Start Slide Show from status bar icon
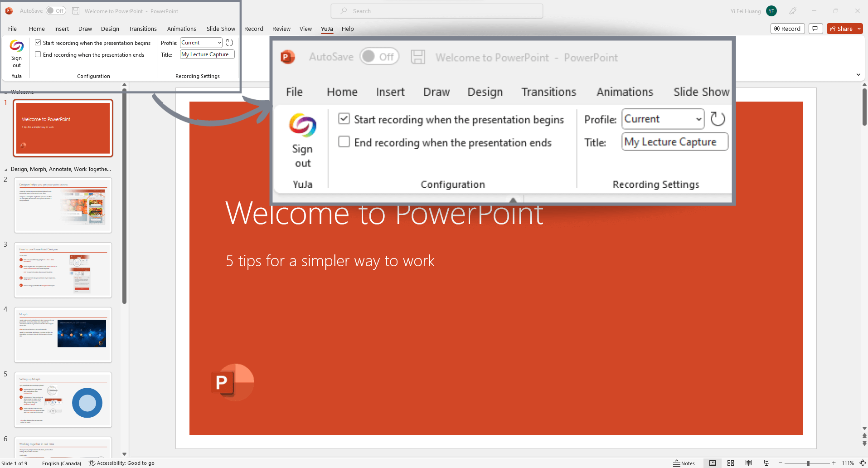The height and width of the screenshot is (468, 868). [766, 463]
